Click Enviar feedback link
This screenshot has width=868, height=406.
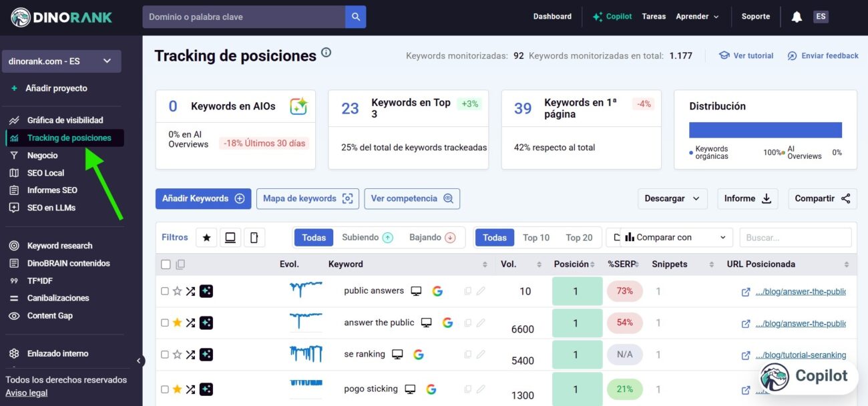pyautogui.click(x=823, y=56)
